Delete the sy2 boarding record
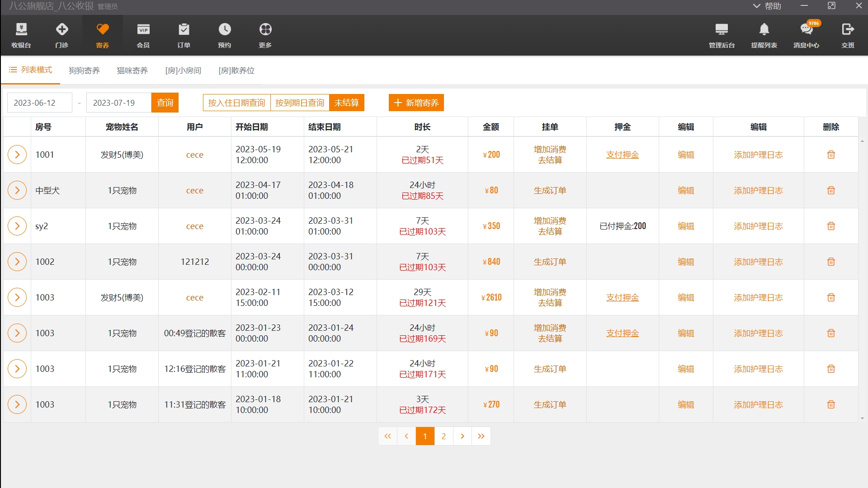Image resolution: width=868 pixels, height=488 pixels. click(x=831, y=226)
